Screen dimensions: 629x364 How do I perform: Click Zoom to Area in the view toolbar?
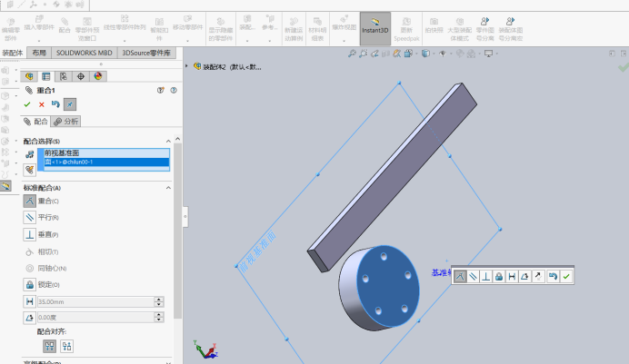coord(363,54)
